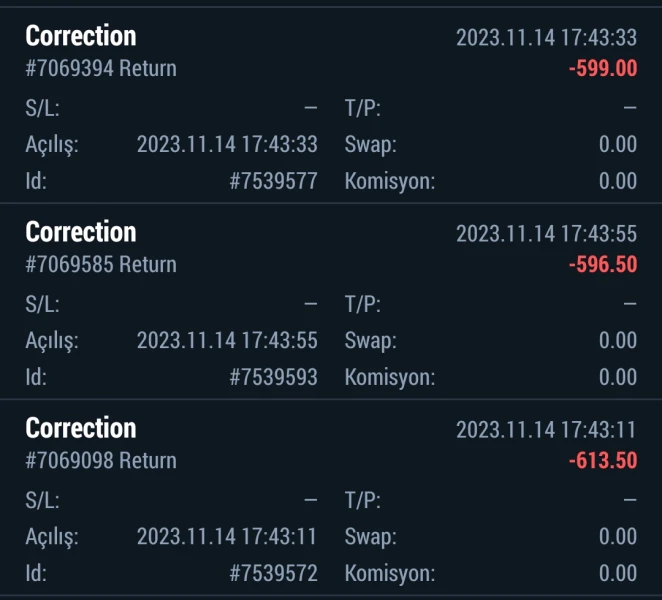Click Komisyon label in the -613.50 entry
This screenshot has height=600, width=662.
(x=390, y=573)
